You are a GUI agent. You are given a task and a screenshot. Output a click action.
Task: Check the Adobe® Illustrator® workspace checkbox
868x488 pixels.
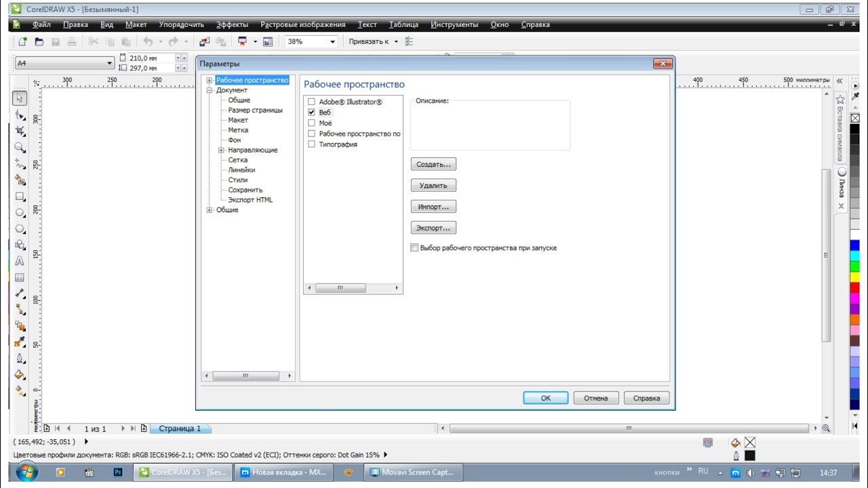(x=312, y=102)
